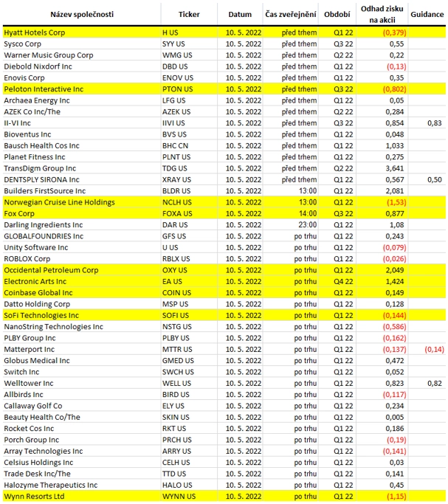Click the Welltower guidance value '0,82'

435,384
